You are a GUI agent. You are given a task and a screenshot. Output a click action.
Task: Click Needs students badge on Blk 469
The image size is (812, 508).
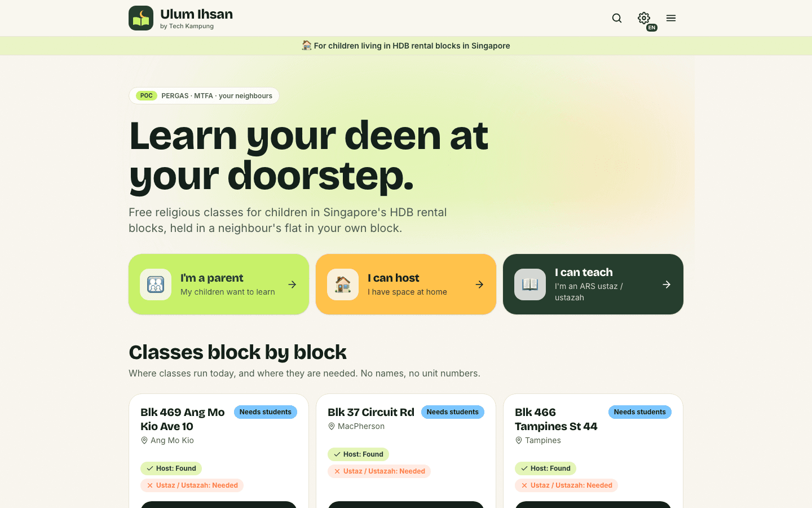(x=266, y=412)
